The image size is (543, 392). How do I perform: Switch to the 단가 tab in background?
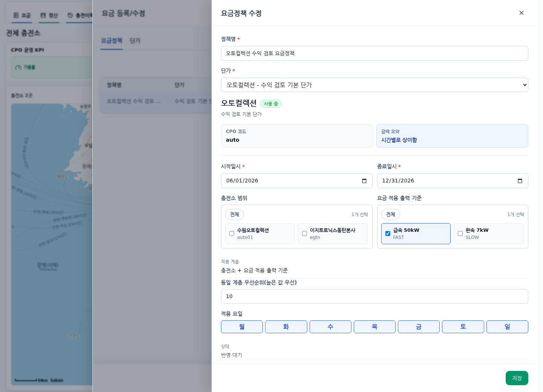(135, 41)
